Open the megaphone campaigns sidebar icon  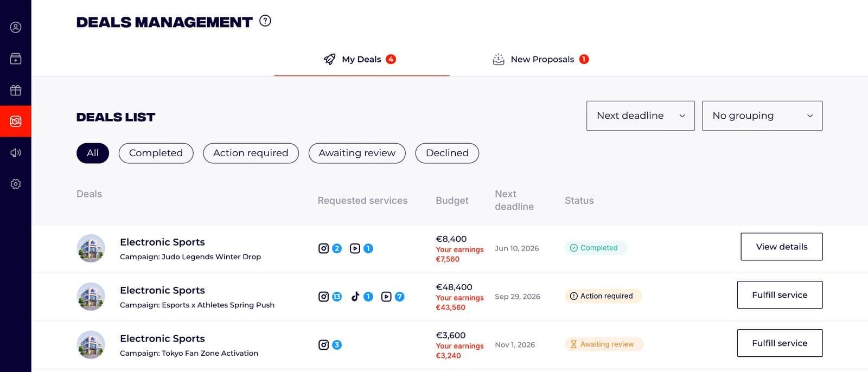[16, 153]
